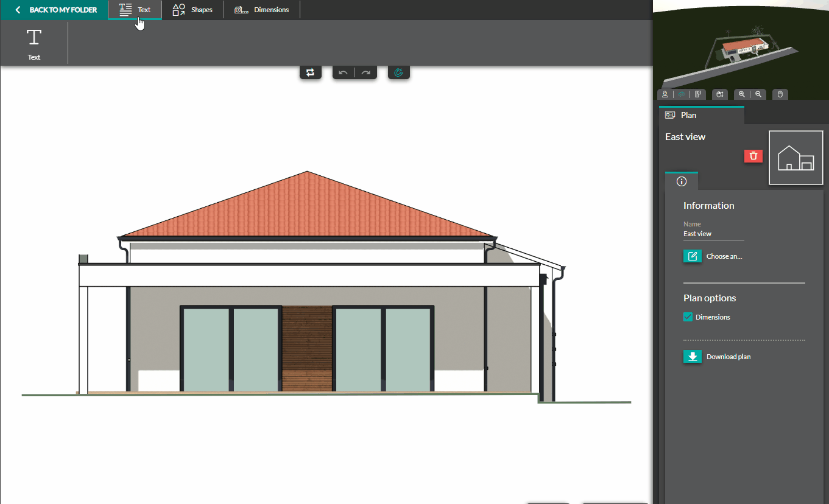Disable the Dimensions checkbox under Plan options
The height and width of the screenshot is (504, 829).
[x=688, y=317]
